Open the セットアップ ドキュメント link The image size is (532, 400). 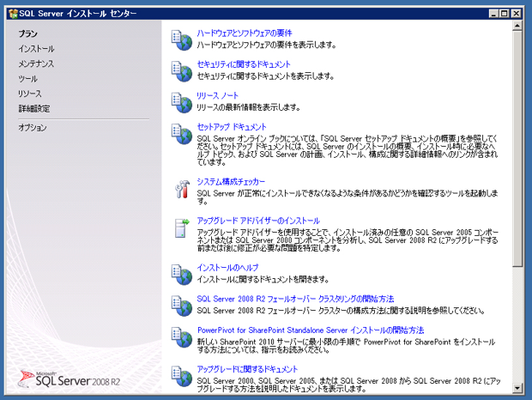(232, 126)
